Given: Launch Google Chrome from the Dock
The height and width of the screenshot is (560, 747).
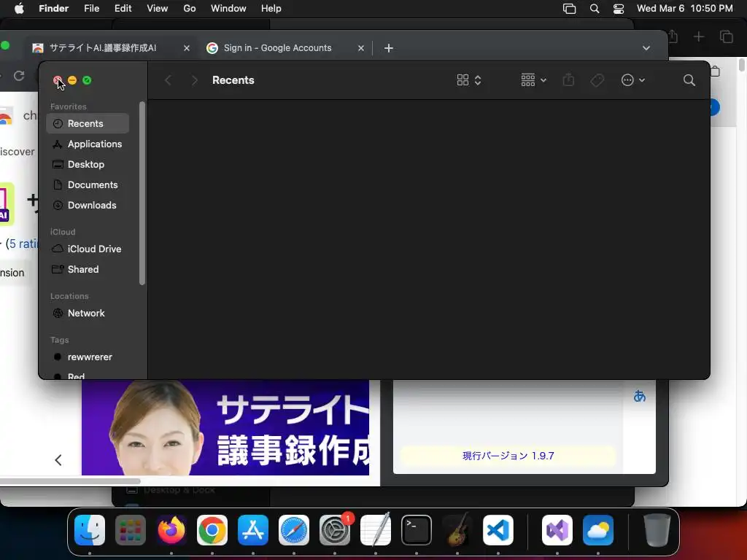Looking at the screenshot, I should [x=212, y=530].
